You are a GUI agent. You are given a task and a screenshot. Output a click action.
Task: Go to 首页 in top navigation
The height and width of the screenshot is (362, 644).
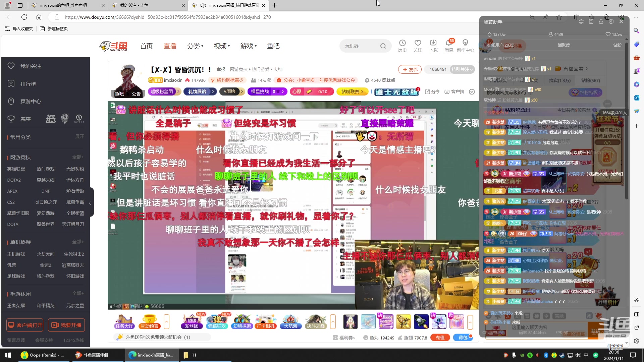click(x=146, y=46)
